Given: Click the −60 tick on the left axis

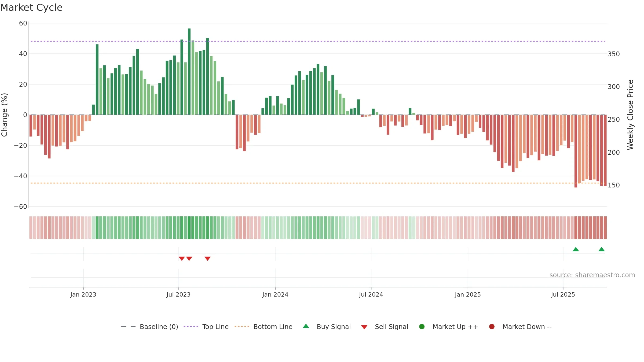Looking at the screenshot, I should tap(21, 207).
